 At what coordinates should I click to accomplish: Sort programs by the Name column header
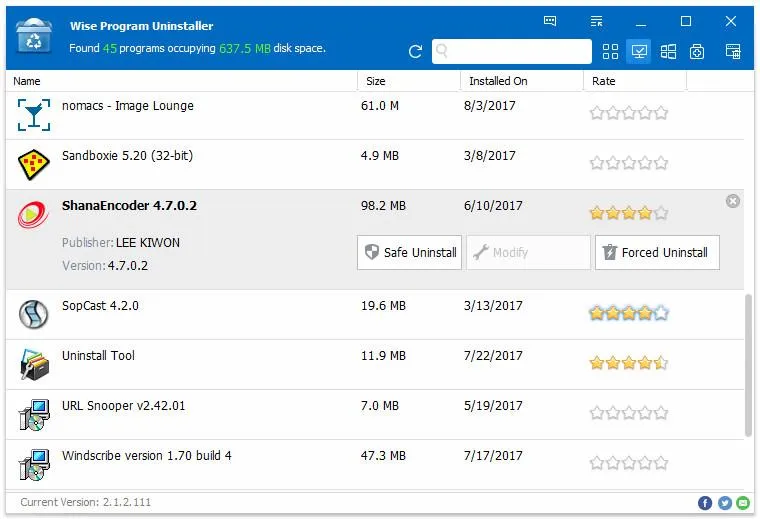point(180,81)
